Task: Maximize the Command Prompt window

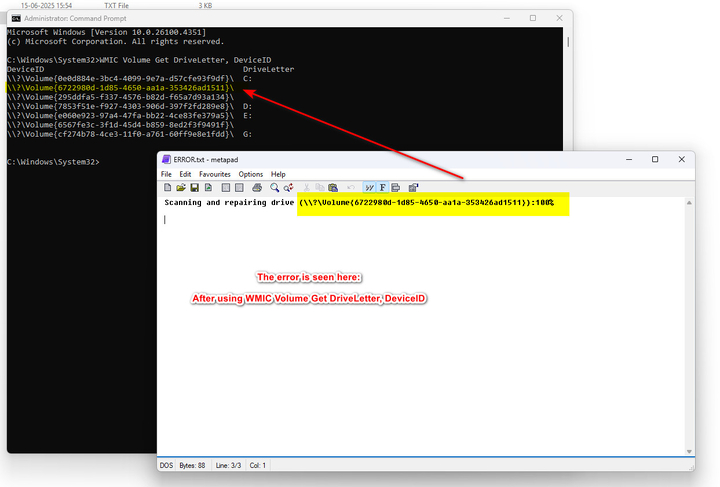Action: 533,18
